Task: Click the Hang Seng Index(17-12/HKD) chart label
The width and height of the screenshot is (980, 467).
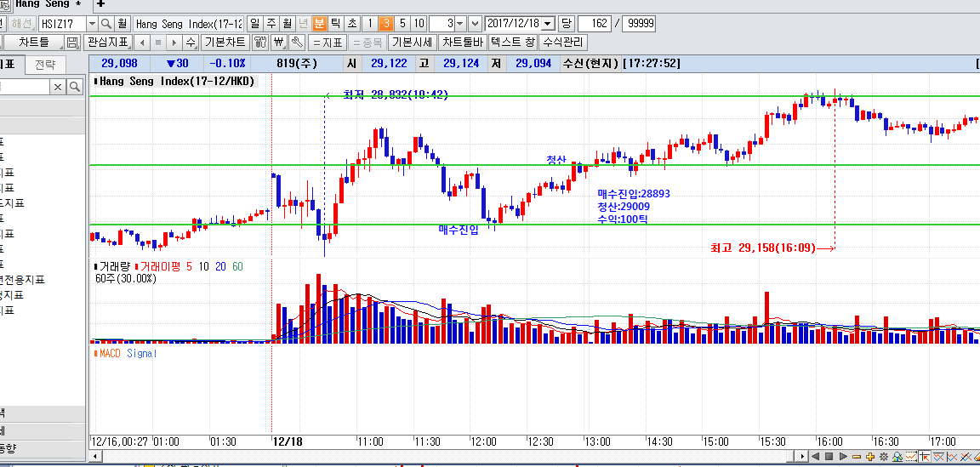Action: [174, 82]
